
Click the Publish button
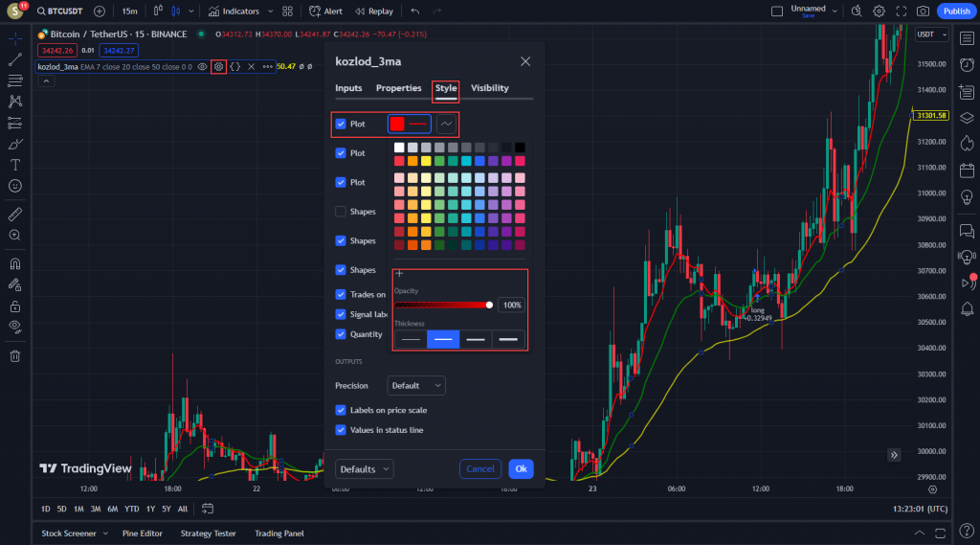pyautogui.click(x=956, y=11)
